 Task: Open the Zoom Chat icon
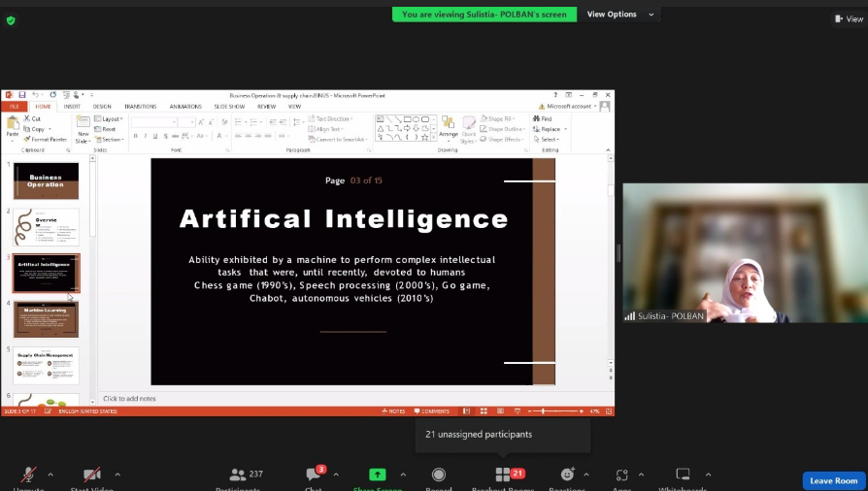[x=315, y=475]
